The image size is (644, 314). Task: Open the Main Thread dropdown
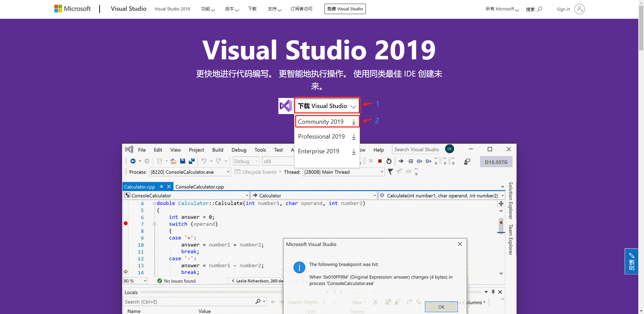(x=343, y=172)
